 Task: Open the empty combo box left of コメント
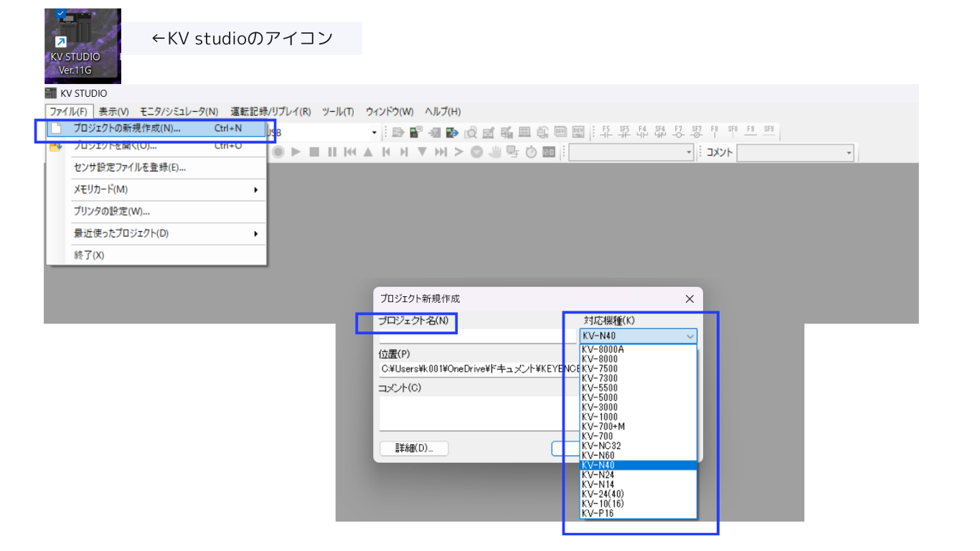[631, 152]
